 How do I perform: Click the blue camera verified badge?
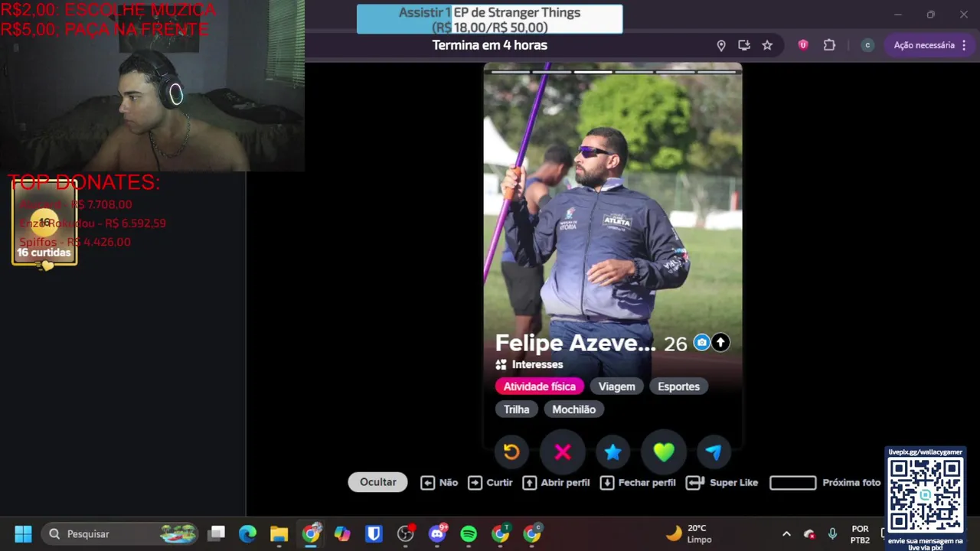pos(701,343)
